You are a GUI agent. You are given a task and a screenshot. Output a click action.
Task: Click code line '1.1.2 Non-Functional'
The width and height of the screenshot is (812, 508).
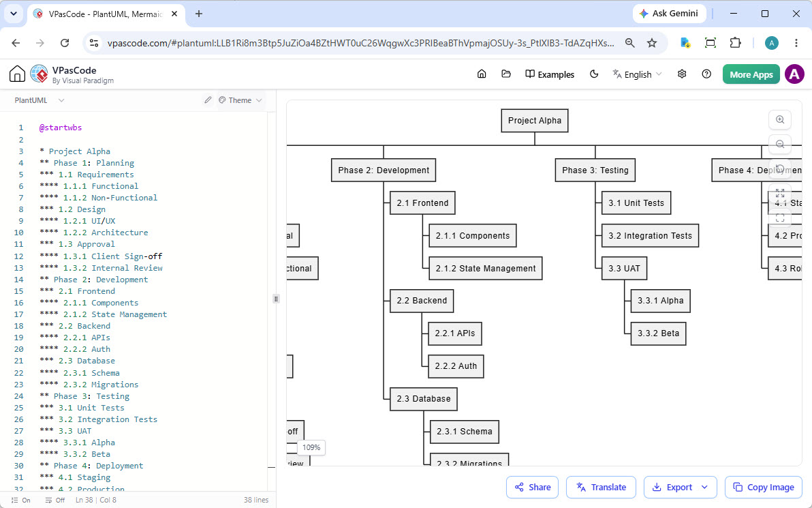(x=98, y=198)
